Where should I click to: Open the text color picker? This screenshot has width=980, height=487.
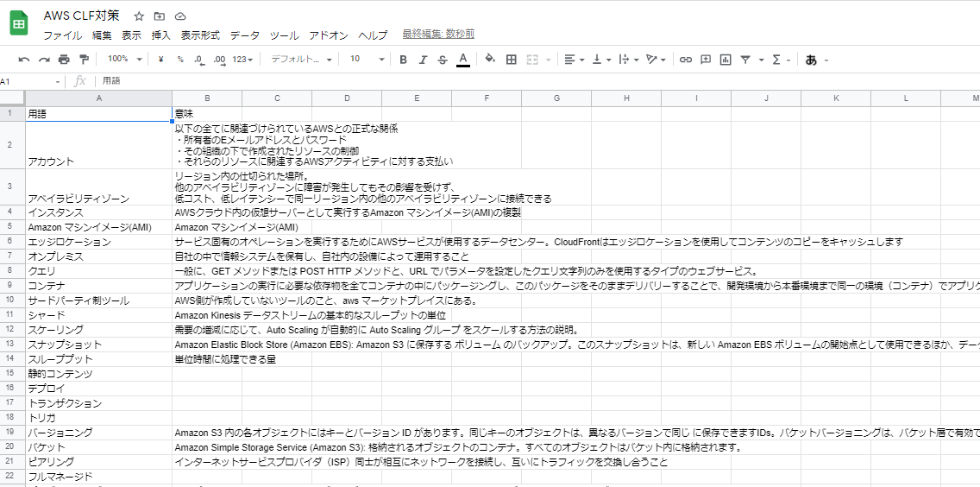click(462, 60)
